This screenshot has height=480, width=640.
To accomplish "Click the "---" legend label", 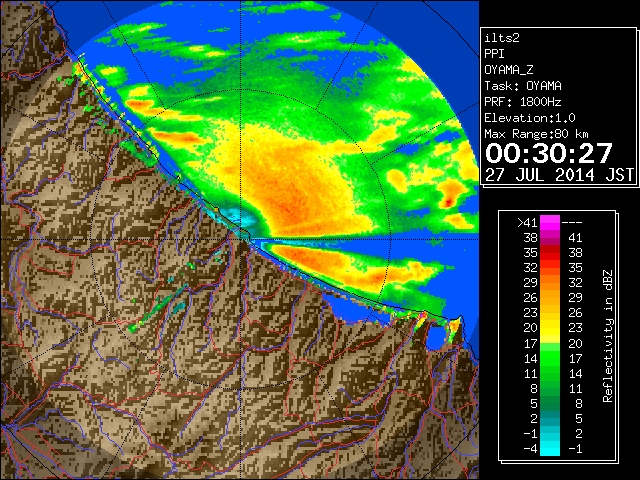I will [x=572, y=223].
